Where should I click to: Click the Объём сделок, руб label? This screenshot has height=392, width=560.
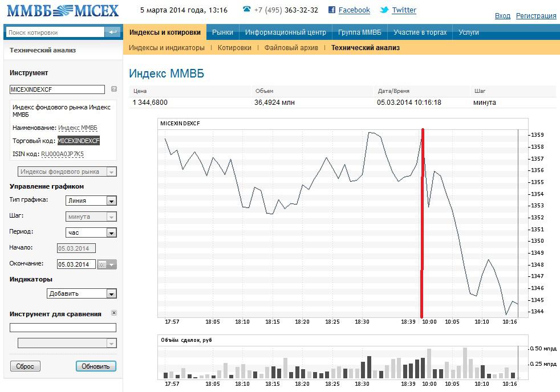[186, 340]
